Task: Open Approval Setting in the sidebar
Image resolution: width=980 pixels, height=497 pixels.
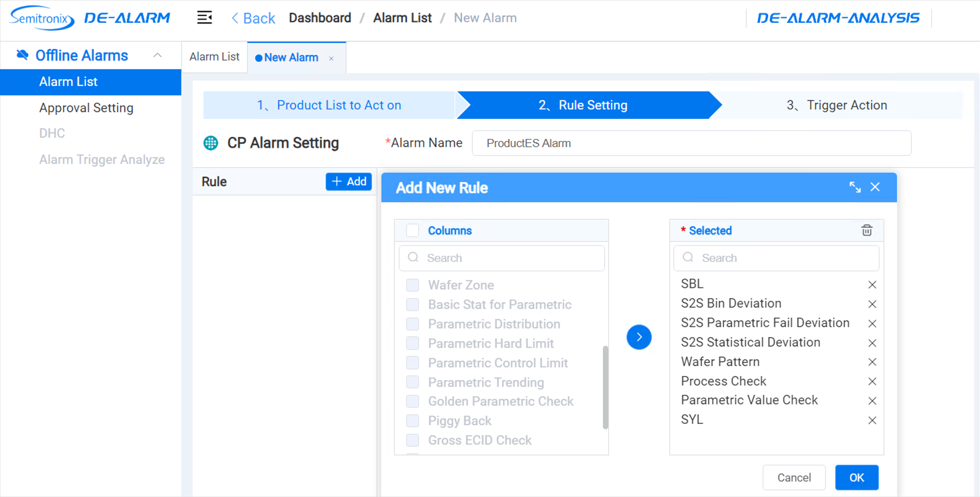Action: (86, 108)
